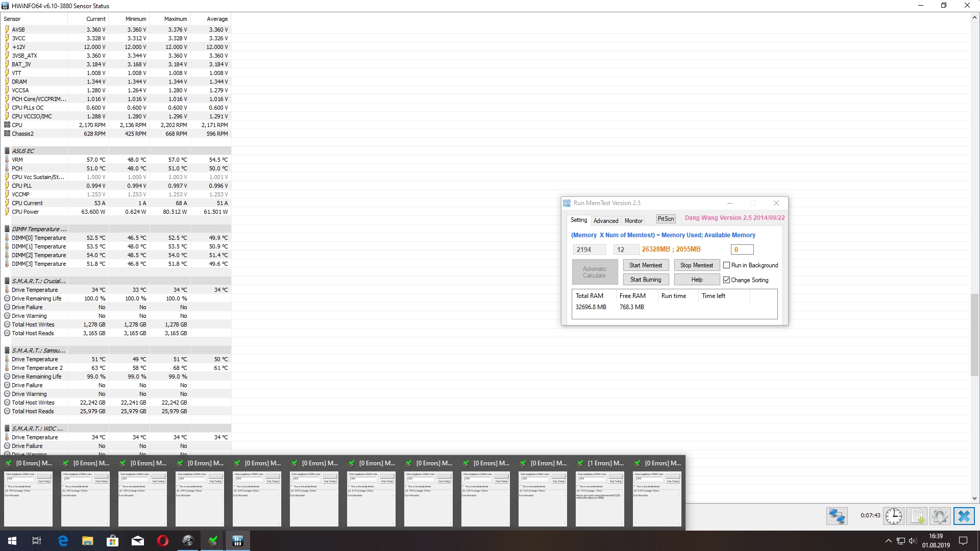Enable Run in Background checkbox

[x=727, y=265]
